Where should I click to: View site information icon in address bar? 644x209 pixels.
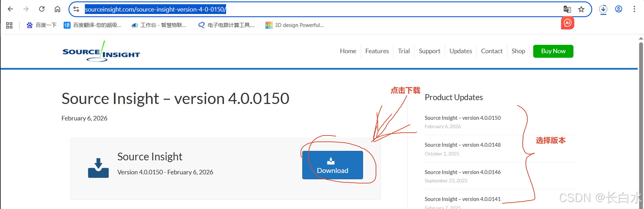[76, 9]
